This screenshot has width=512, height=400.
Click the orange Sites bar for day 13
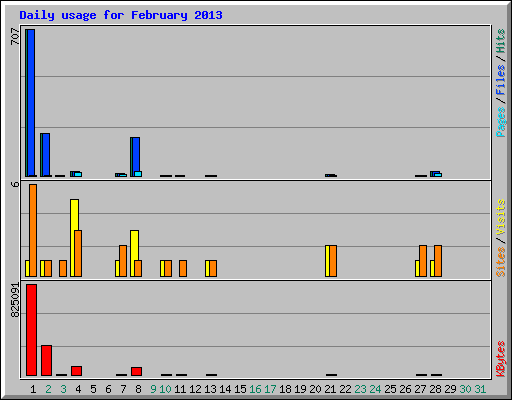coord(213,268)
